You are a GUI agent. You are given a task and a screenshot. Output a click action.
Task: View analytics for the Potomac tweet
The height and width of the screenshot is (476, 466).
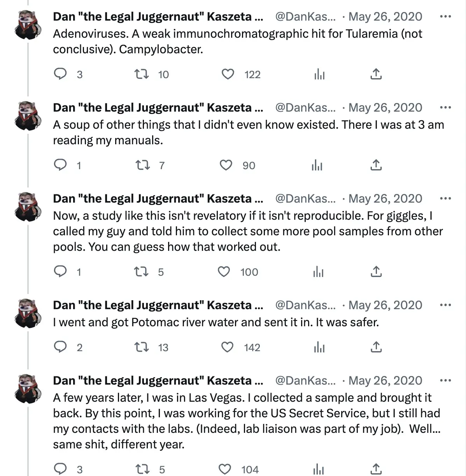coord(319,347)
